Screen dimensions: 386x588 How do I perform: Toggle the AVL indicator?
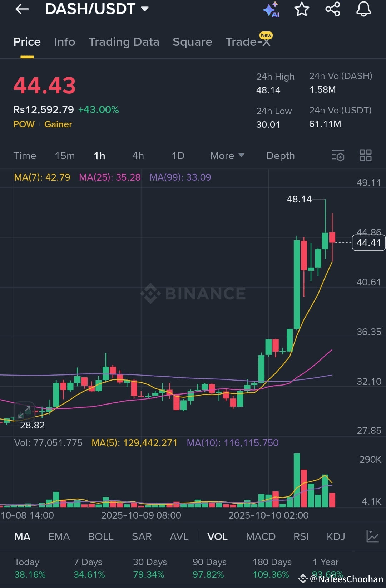tap(179, 536)
